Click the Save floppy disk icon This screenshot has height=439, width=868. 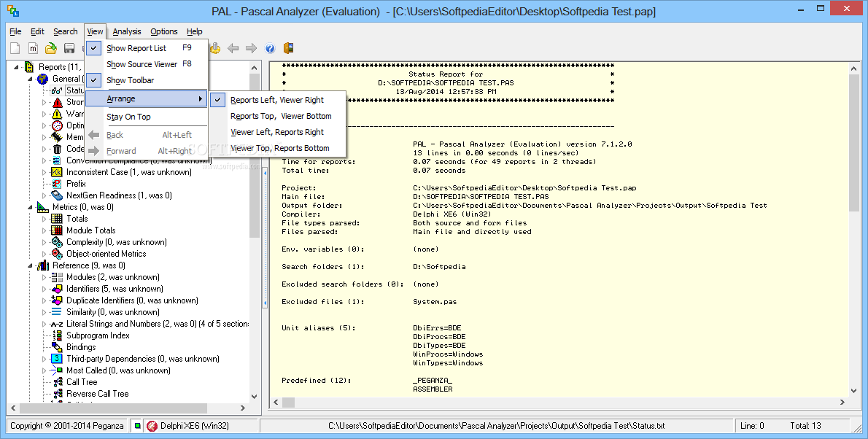[x=69, y=48]
